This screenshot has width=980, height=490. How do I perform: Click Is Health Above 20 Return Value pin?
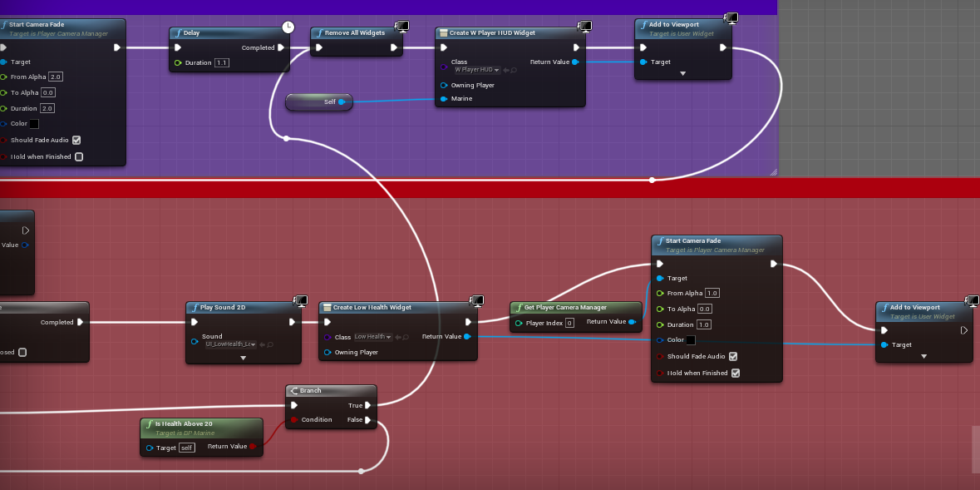(x=254, y=447)
